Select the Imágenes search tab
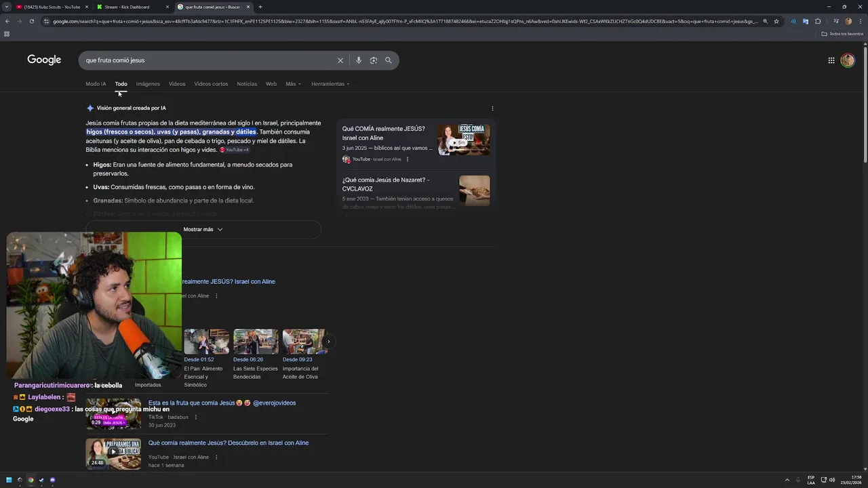 [148, 84]
